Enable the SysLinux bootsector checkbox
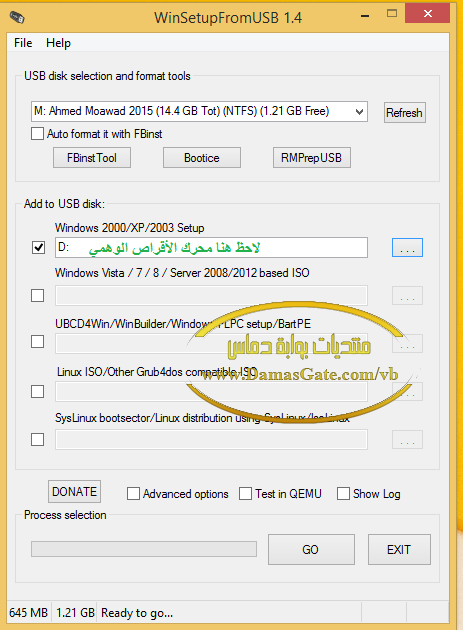The width and height of the screenshot is (463, 630). click(37, 440)
